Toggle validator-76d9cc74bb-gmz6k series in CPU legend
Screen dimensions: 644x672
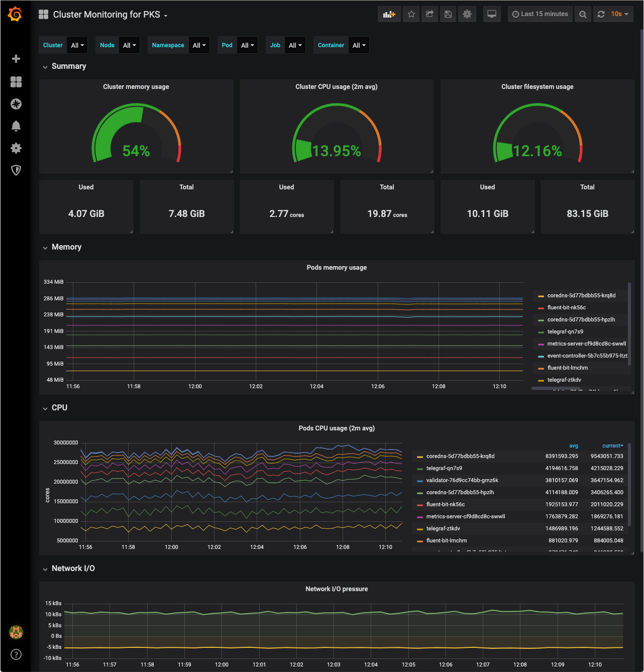(x=462, y=481)
